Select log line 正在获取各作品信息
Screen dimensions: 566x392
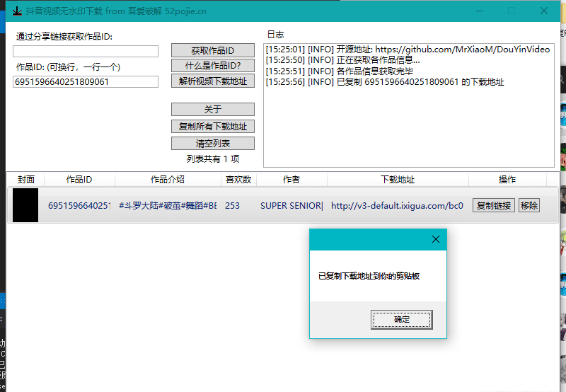pos(342,60)
